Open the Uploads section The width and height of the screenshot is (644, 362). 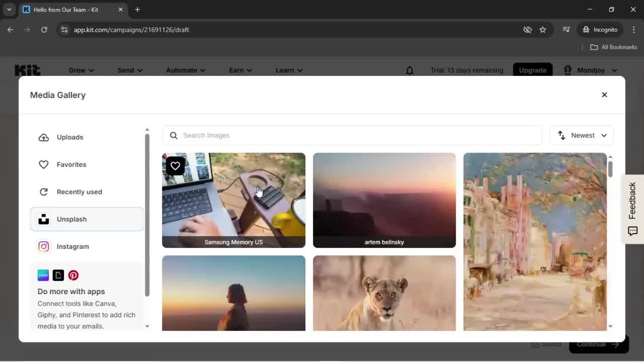tap(69, 137)
